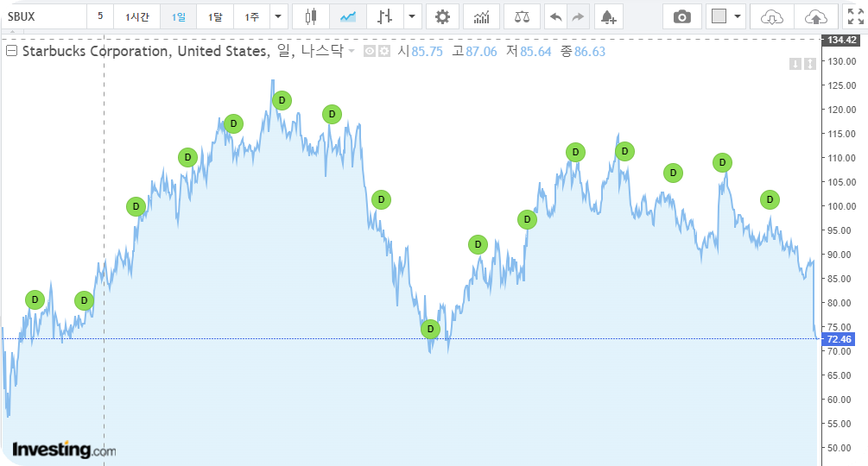
Task: Save the chart to cloud
Action: (x=815, y=16)
